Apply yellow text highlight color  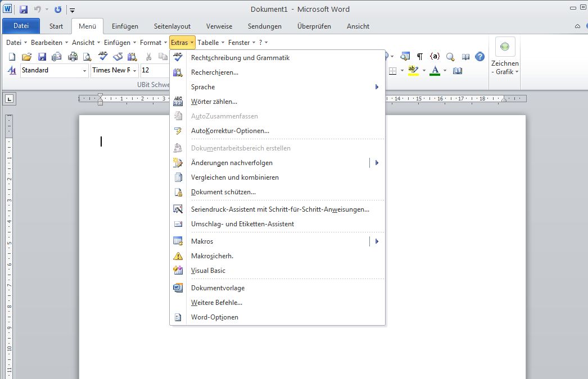click(413, 70)
